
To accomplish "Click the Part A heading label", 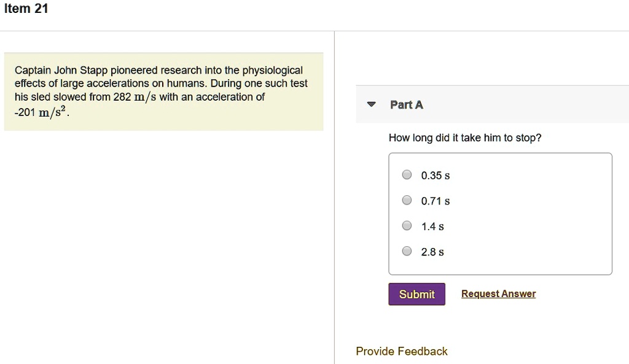I will 406,104.
